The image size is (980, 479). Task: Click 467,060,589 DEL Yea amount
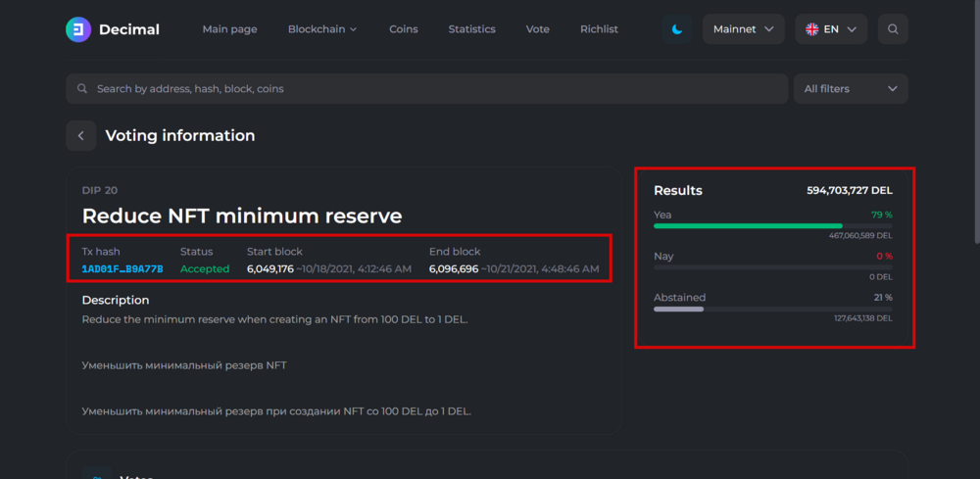pyautogui.click(x=860, y=236)
